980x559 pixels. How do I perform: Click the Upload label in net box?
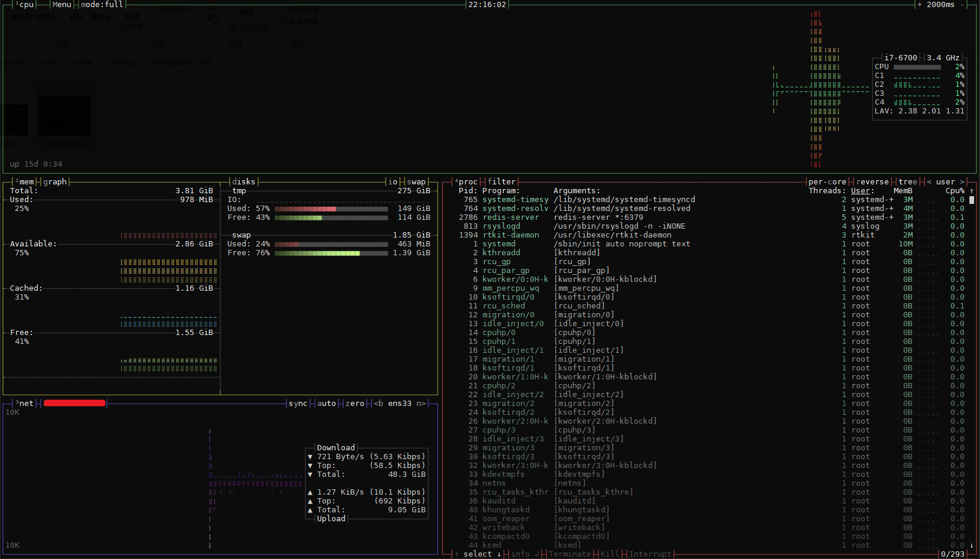coord(331,519)
